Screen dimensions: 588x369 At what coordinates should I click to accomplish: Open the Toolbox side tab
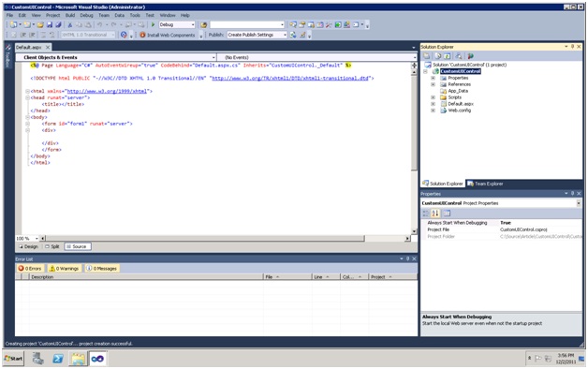coord(7,56)
